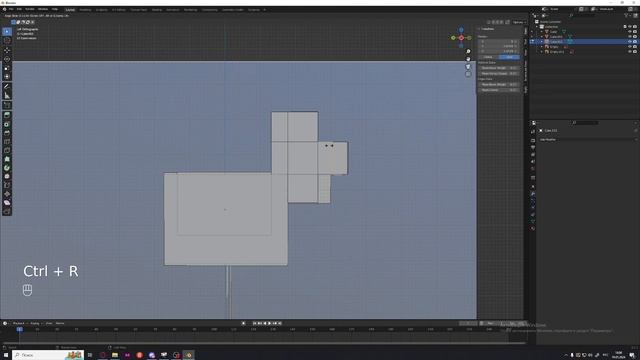Jump to the timeline start frame

(x=255, y=323)
